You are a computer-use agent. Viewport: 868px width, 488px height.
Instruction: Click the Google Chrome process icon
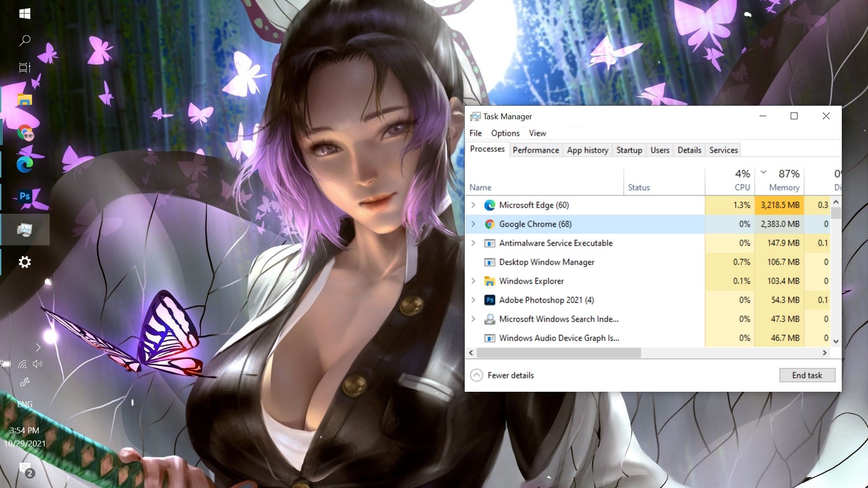coord(490,224)
